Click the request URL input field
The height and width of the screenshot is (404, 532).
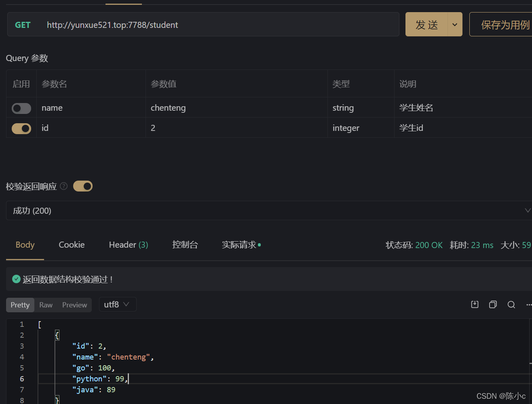[218, 25]
